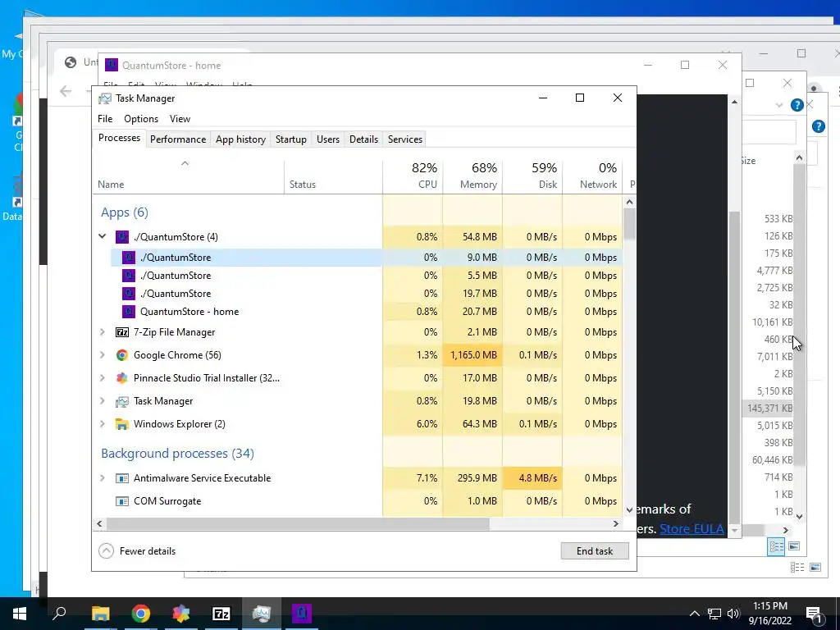The width and height of the screenshot is (840, 630).
Task: Click Antimalware Service Executable icon
Action: [122, 478]
